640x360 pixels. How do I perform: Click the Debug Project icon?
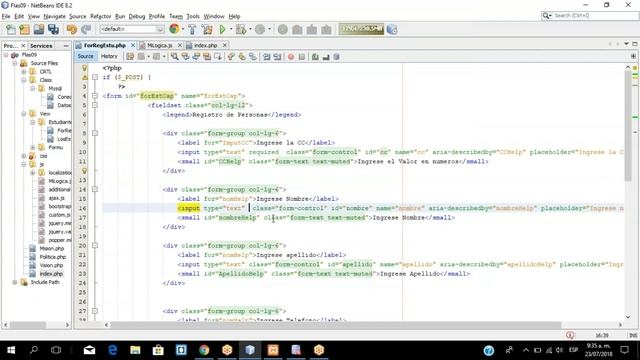[x=241, y=29]
